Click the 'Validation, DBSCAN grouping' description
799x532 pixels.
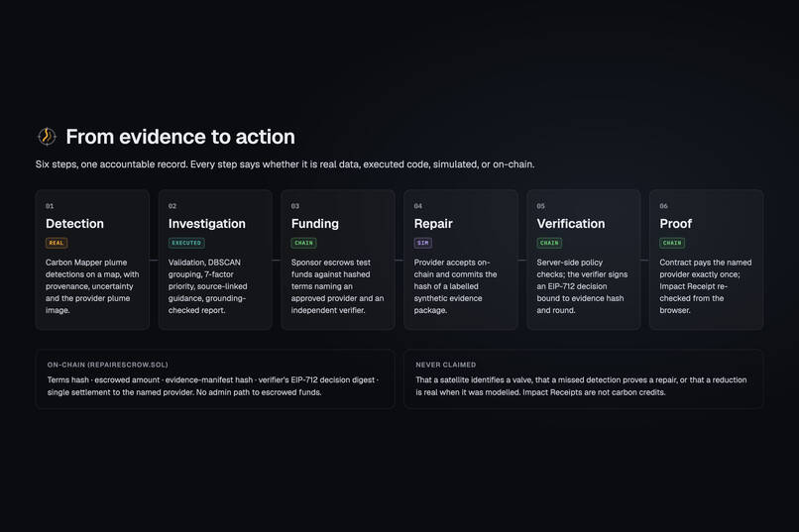click(x=208, y=286)
